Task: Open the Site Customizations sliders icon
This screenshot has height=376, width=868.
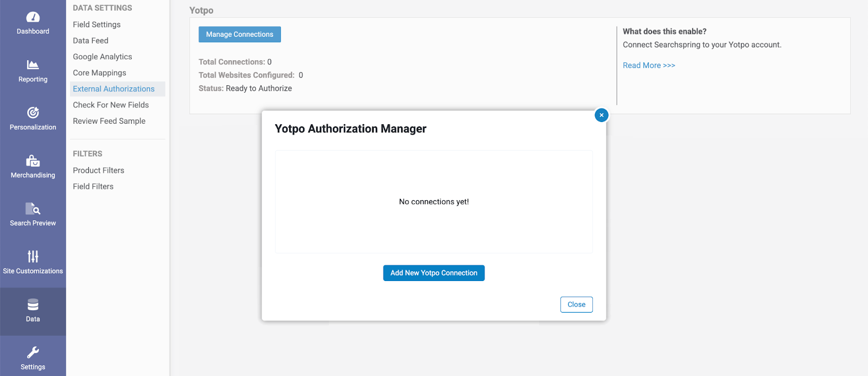Action: pyautogui.click(x=33, y=256)
